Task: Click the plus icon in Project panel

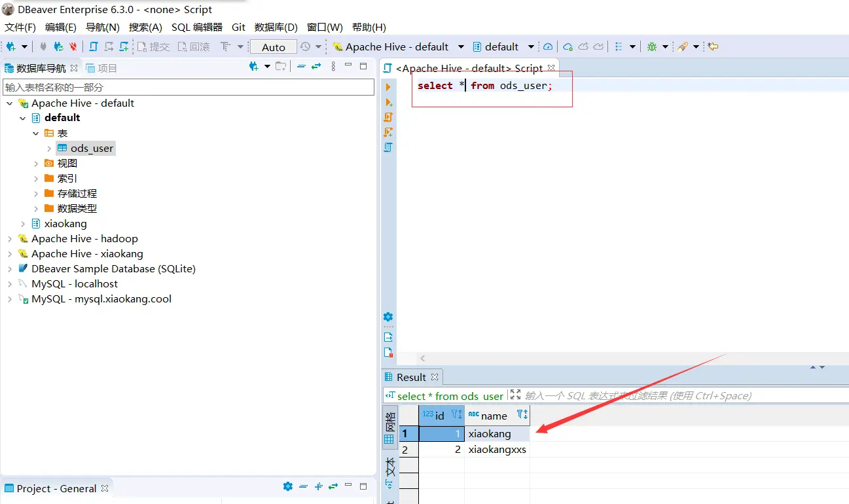Action: (319, 486)
